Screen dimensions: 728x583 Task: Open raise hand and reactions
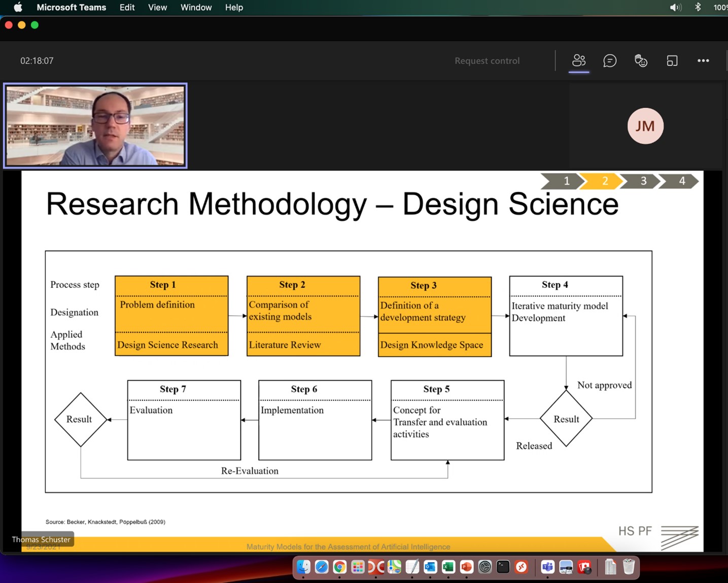(x=641, y=61)
